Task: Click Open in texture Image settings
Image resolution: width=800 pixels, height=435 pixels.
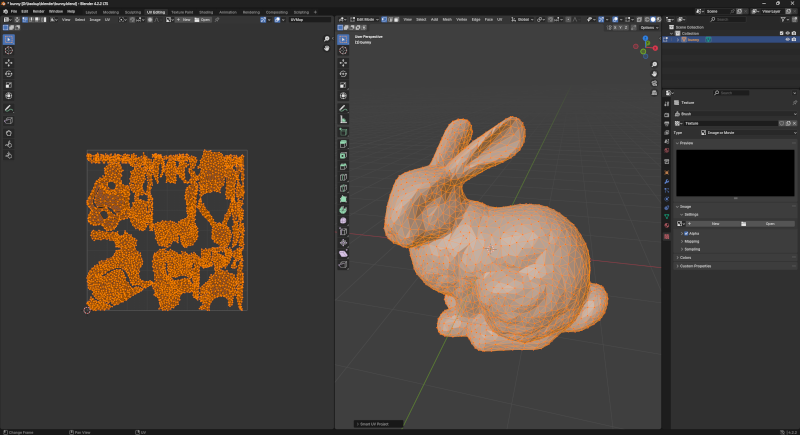Action: tap(767, 223)
